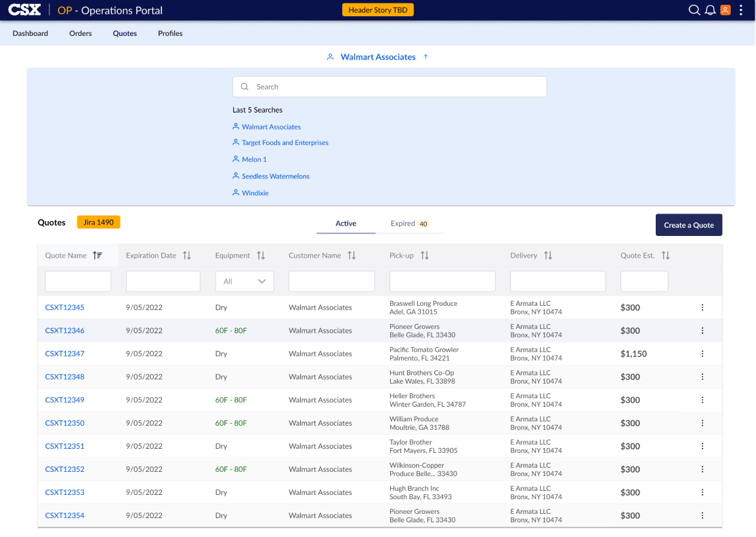756x537 pixels.
Task: Open row actions menu for CSXT12345
Action: coord(702,307)
